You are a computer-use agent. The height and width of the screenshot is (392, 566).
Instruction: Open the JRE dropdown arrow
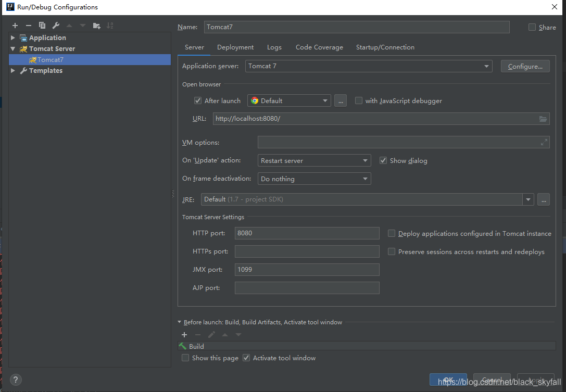pos(528,199)
